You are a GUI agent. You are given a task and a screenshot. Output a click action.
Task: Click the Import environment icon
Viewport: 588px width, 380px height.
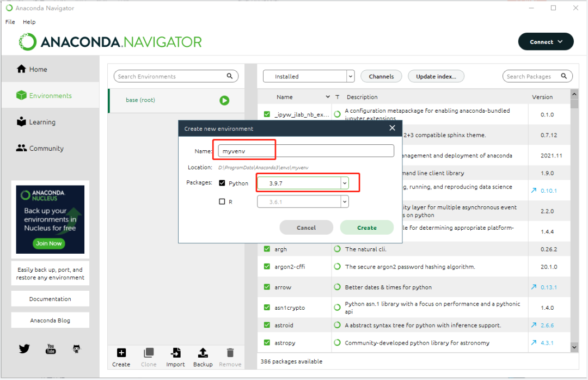pyautogui.click(x=175, y=353)
